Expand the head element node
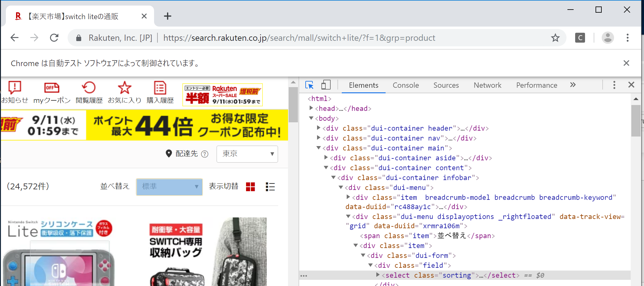 (311, 108)
